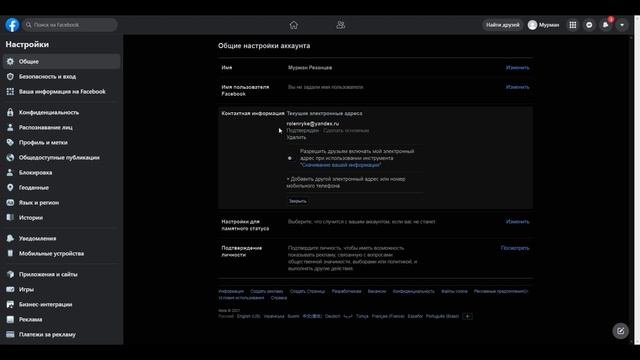
Task: Click the tag icon for Профиль и метки
Action: pyautogui.click(x=10, y=142)
